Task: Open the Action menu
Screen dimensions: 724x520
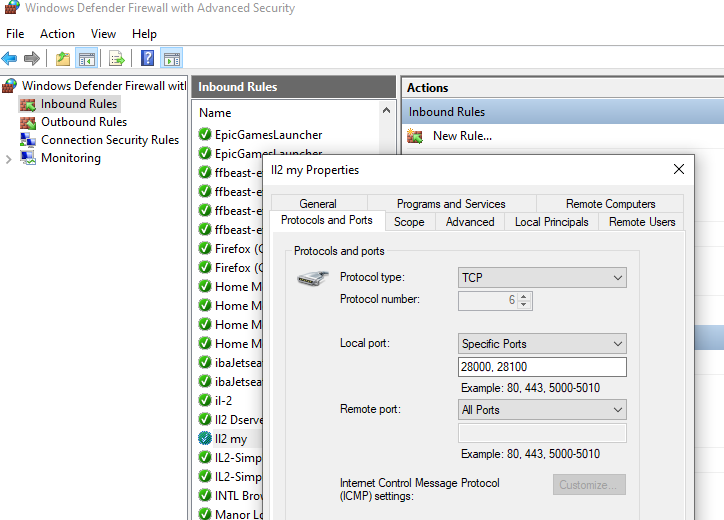Action: click(57, 34)
